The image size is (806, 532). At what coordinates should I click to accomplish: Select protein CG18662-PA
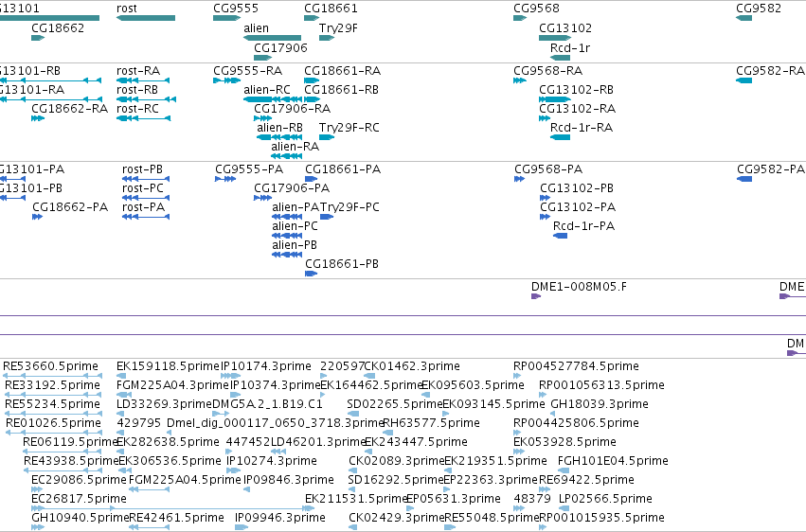click(70, 207)
